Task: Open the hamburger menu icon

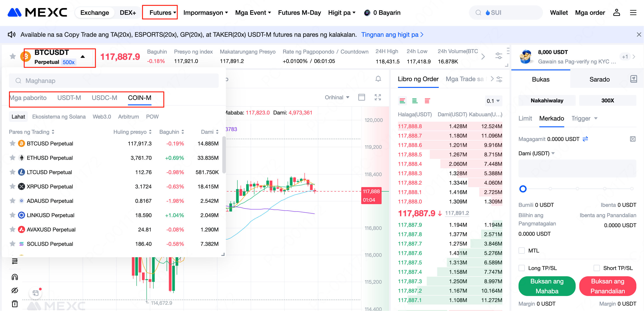Action: 633,13
